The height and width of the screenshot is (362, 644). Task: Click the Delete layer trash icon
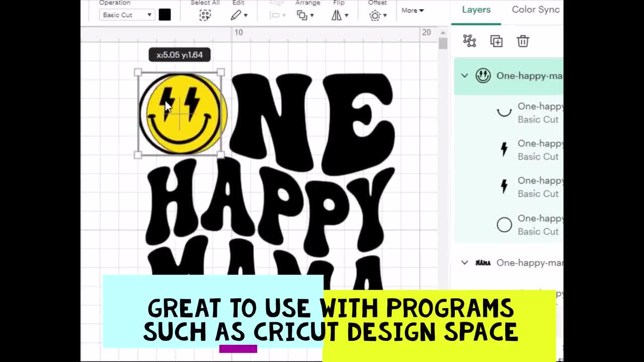(x=523, y=41)
